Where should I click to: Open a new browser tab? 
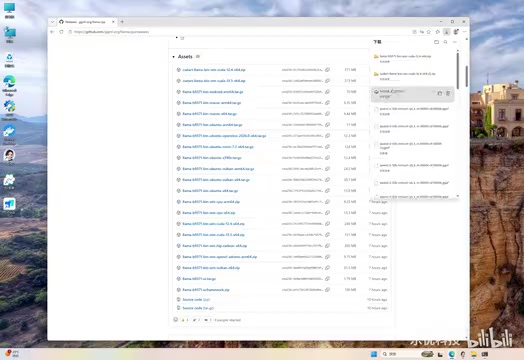tap(122, 22)
